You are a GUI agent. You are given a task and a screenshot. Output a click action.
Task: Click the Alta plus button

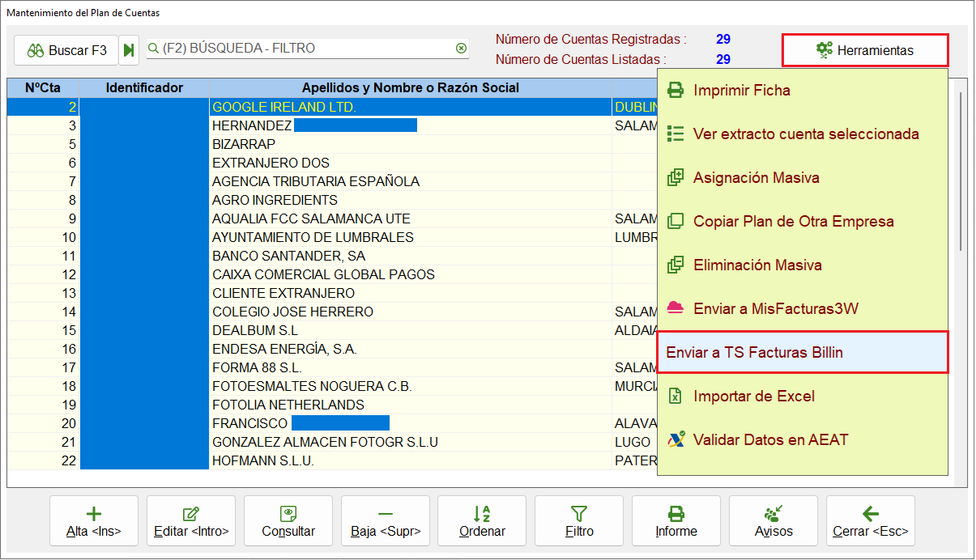(94, 522)
